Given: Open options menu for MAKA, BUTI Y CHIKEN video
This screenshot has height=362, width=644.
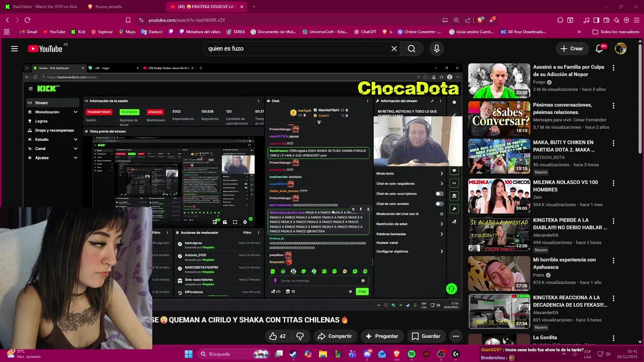Looking at the screenshot, I should point(613,143).
